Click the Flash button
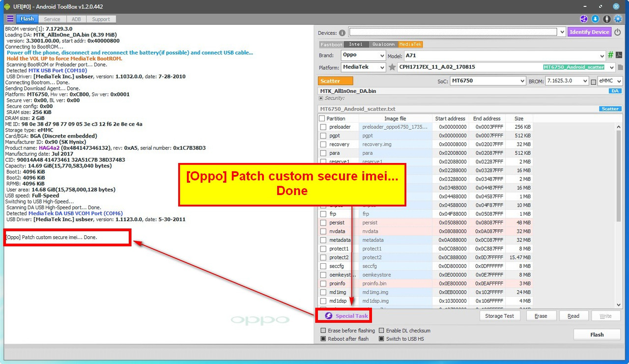Image resolution: width=629 pixels, height=364 pixels. point(597,335)
